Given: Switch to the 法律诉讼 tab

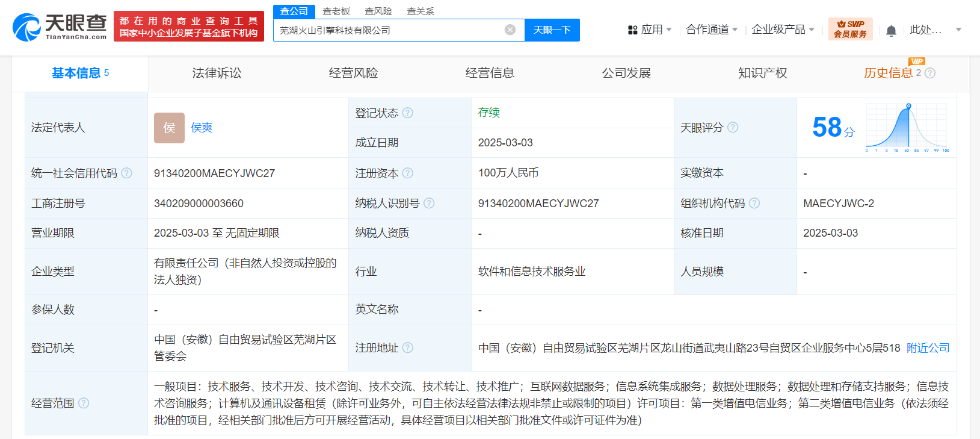Looking at the screenshot, I should pyautogui.click(x=217, y=73).
